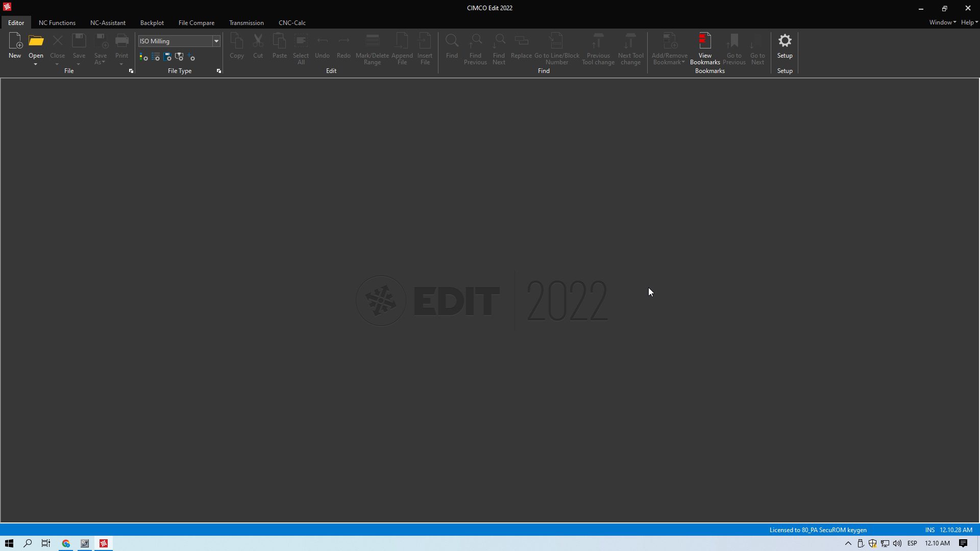
Task: Expand the ISO Milling file type dropdown
Action: pyautogui.click(x=216, y=41)
